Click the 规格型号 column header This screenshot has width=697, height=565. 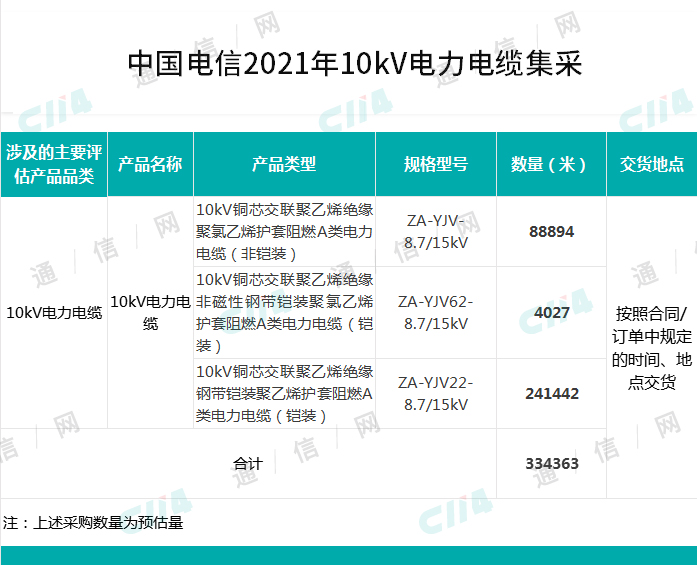(436, 164)
